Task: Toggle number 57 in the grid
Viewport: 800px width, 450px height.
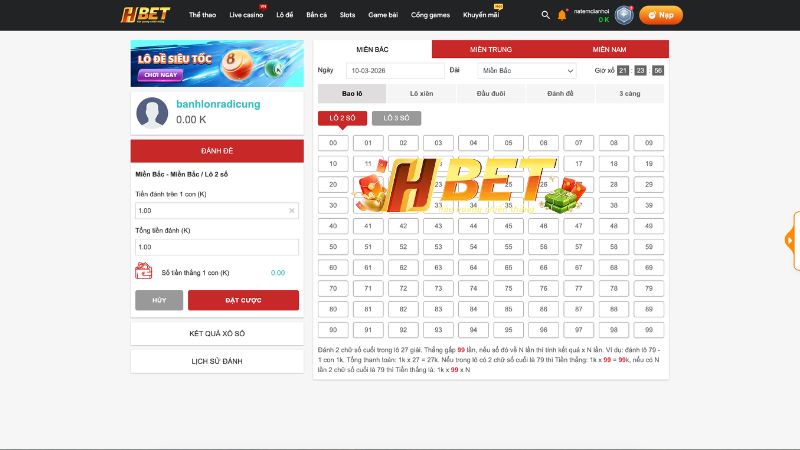Action: (x=579, y=247)
